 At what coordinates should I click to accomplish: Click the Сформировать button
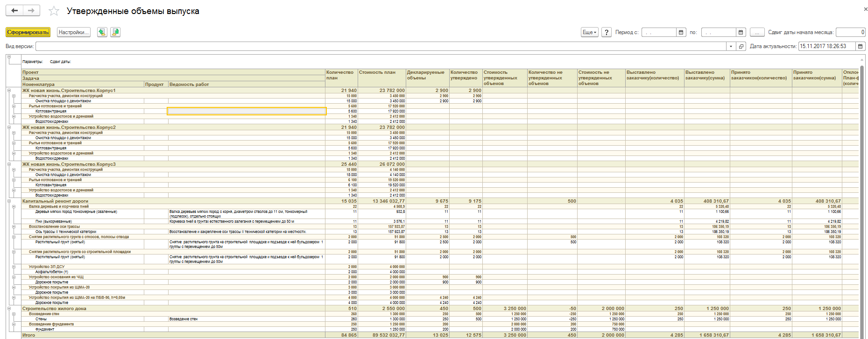coord(28,32)
